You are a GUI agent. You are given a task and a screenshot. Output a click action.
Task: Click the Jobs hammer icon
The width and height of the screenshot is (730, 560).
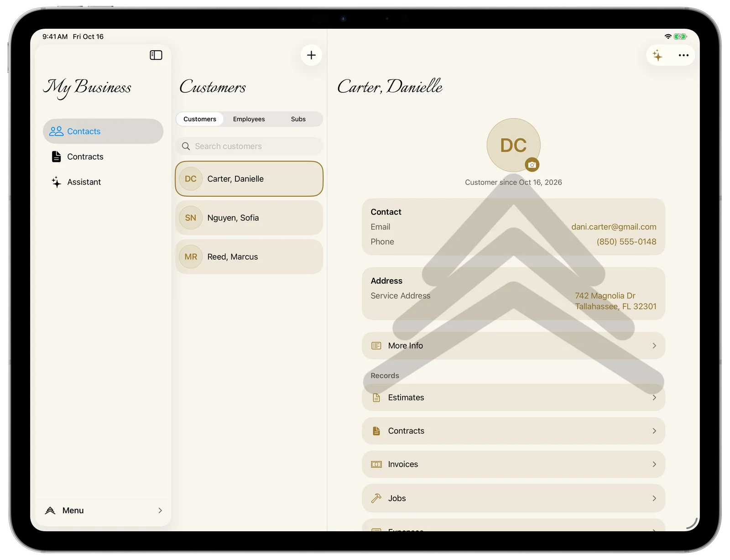[376, 498]
